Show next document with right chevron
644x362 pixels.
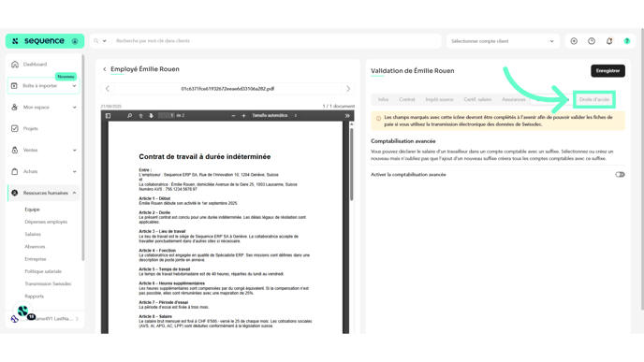pyautogui.click(x=348, y=89)
